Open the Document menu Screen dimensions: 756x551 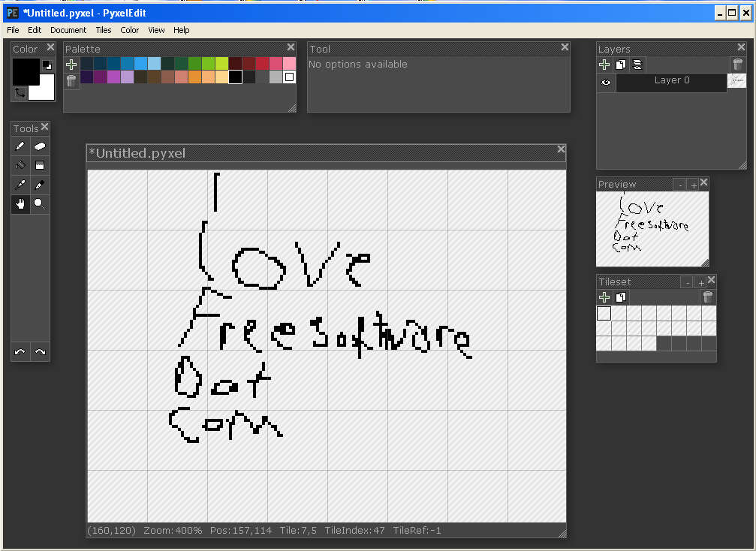[68, 30]
